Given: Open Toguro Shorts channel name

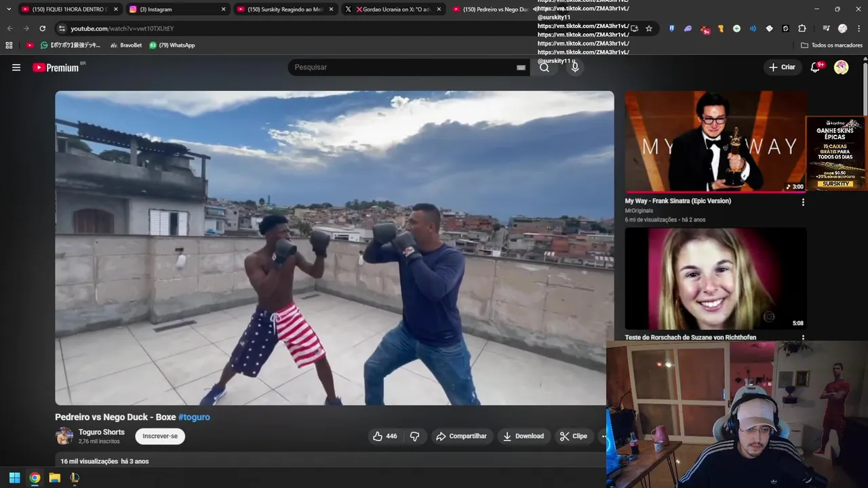Looking at the screenshot, I should click(102, 432).
